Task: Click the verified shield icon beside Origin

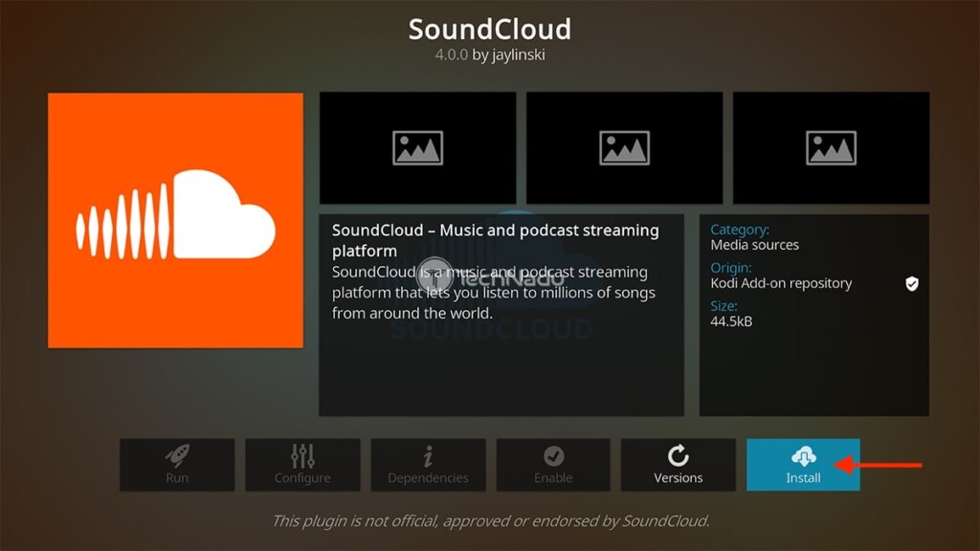Action: [x=912, y=283]
